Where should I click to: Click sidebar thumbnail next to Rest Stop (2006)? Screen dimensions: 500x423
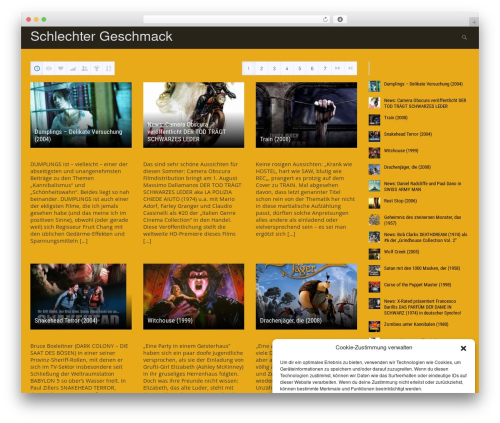pyautogui.click(x=374, y=203)
